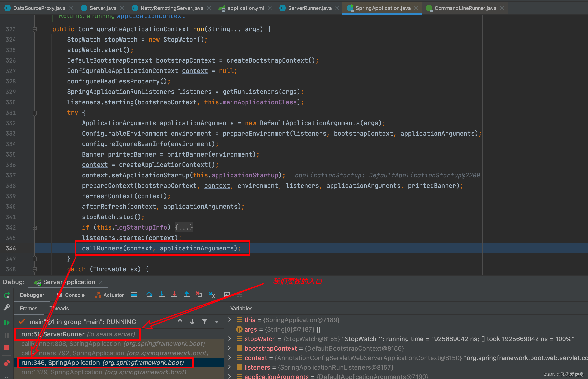Expand the listeners variable node
588x379 pixels.
tap(230, 367)
